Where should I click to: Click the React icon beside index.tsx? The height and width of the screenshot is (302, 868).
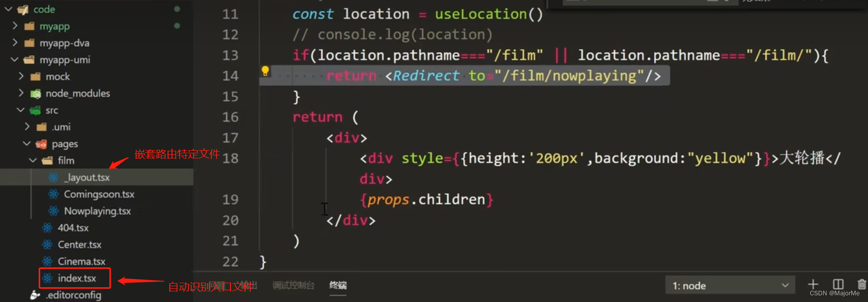(x=47, y=278)
